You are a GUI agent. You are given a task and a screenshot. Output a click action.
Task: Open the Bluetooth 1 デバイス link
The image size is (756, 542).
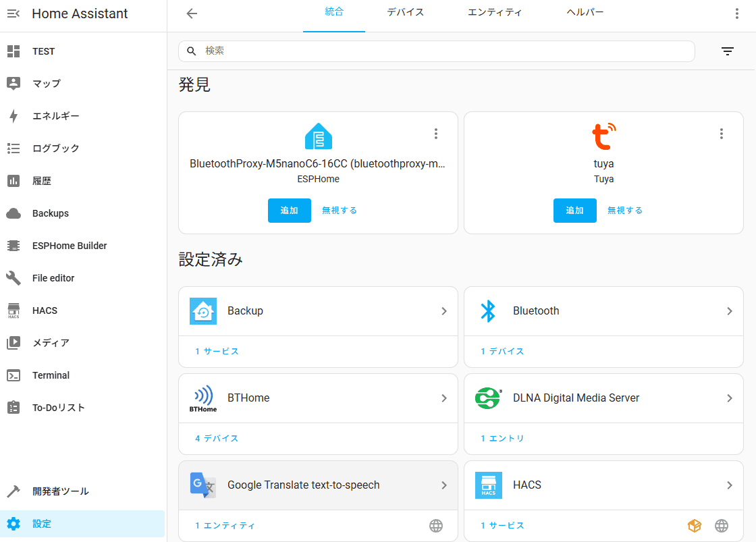(502, 351)
